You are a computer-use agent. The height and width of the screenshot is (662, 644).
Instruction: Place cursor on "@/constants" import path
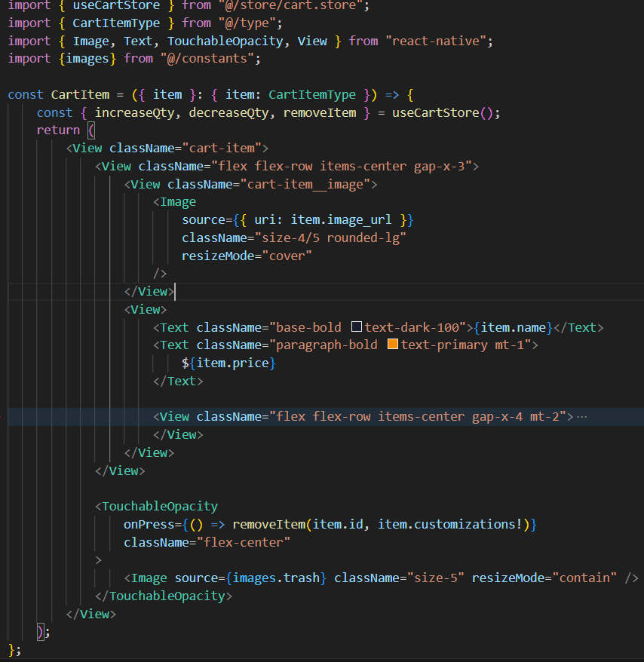(x=207, y=58)
